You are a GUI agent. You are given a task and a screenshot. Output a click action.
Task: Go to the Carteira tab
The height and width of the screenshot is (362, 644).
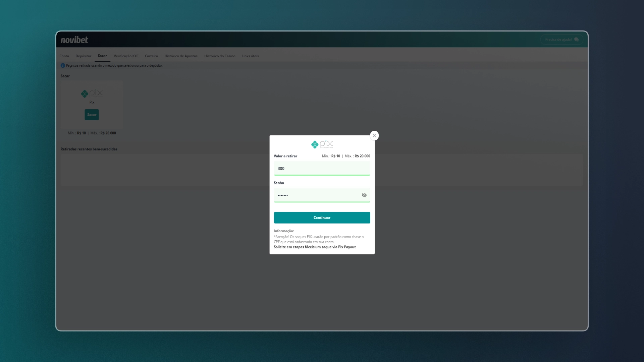coord(151,56)
